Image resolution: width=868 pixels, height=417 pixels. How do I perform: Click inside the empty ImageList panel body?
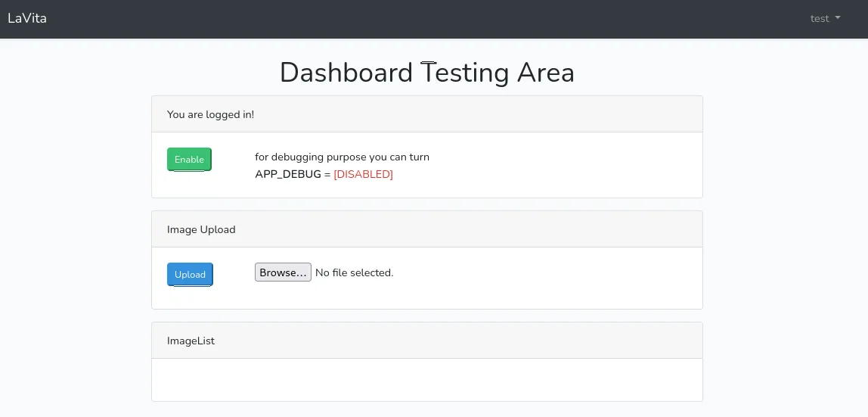click(426, 380)
